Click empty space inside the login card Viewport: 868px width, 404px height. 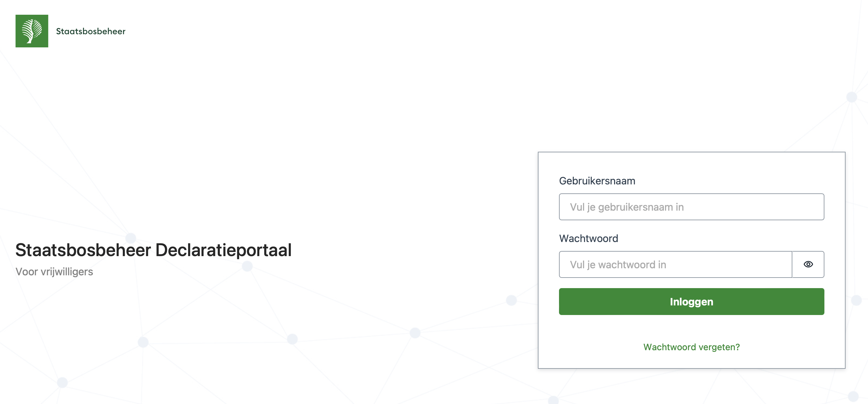[691, 328]
